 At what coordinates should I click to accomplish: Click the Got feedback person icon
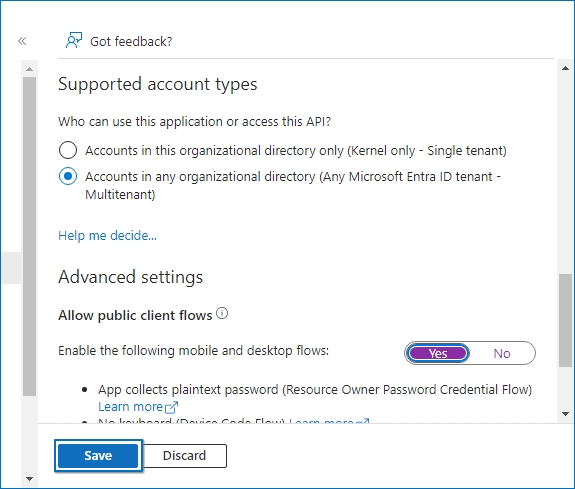coord(74,40)
